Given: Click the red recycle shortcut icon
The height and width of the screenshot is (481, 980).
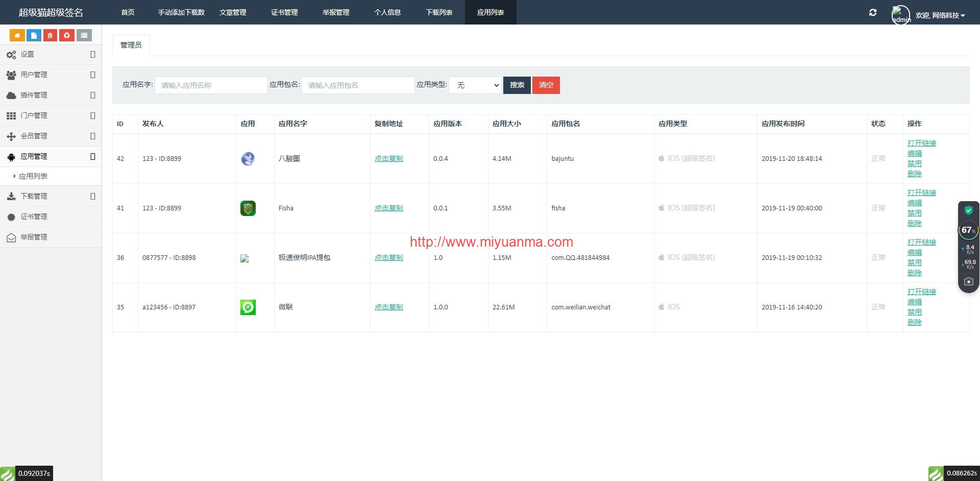Looking at the screenshot, I should (x=67, y=35).
